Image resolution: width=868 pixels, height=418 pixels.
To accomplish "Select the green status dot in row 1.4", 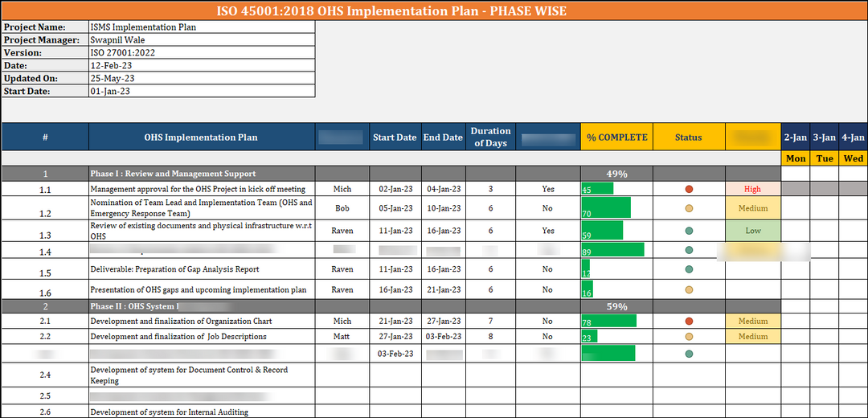I will tap(689, 250).
